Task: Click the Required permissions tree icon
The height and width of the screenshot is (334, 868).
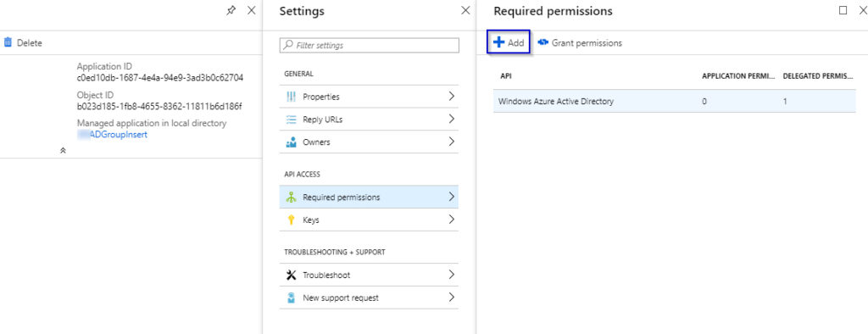Action: [292, 198]
